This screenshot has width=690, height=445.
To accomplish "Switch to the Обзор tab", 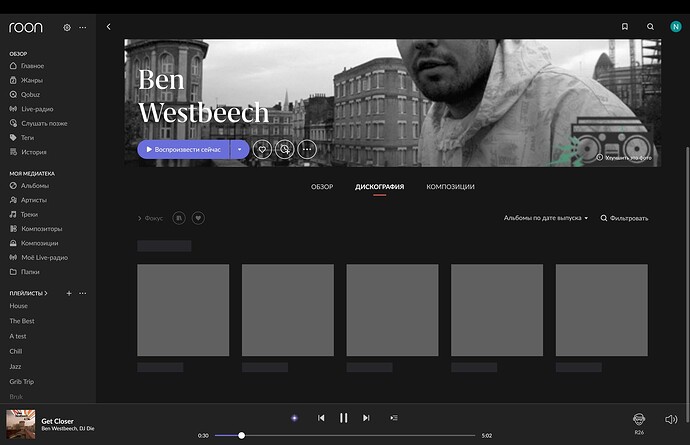I will pyautogui.click(x=322, y=187).
